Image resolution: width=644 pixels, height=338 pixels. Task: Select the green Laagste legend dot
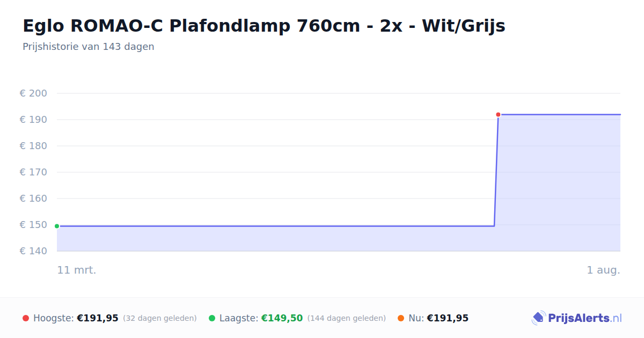(x=212, y=318)
